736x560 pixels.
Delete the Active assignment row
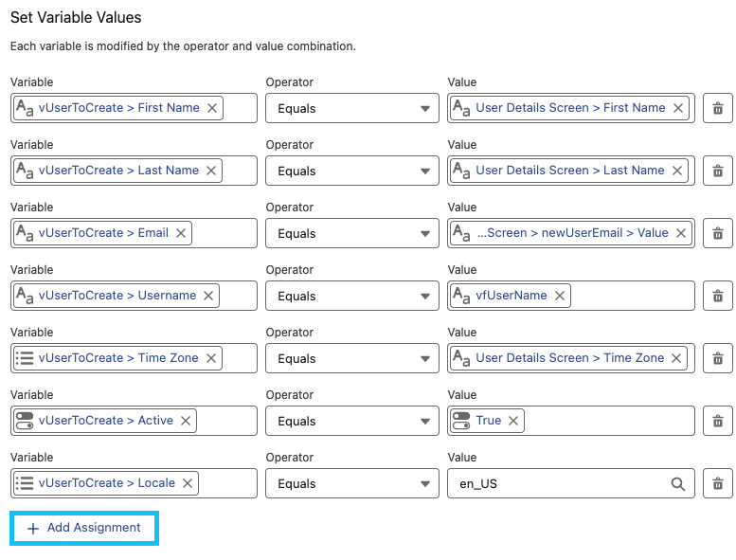(x=717, y=421)
